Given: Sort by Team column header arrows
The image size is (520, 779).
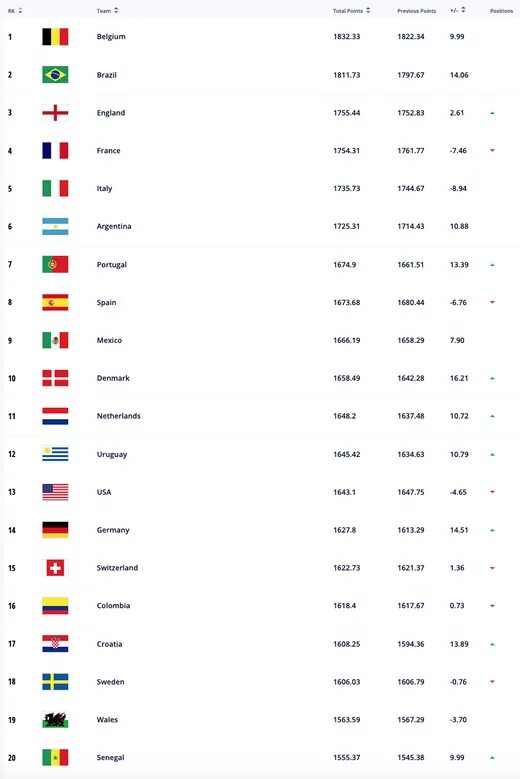Looking at the screenshot, I should click(x=116, y=10).
